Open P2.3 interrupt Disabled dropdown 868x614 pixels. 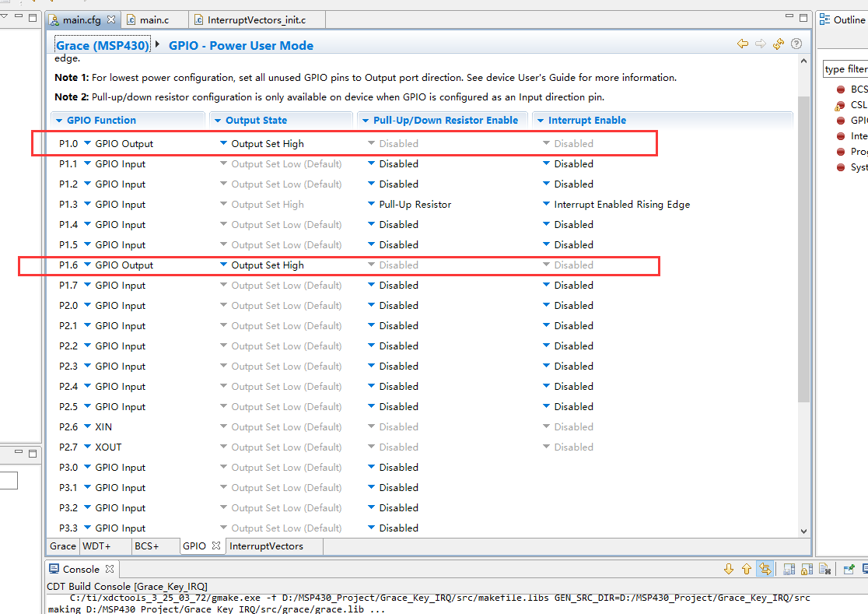[546, 366]
